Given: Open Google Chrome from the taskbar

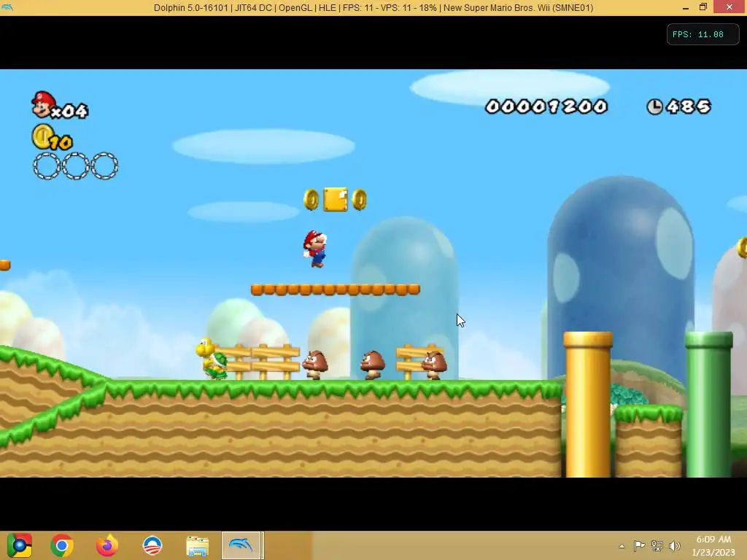Looking at the screenshot, I should 62,545.
